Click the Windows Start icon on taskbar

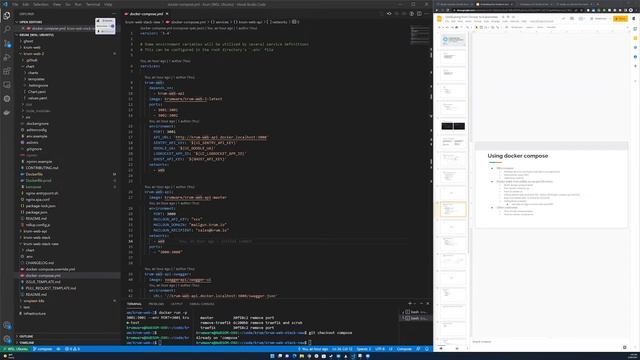click(272, 356)
